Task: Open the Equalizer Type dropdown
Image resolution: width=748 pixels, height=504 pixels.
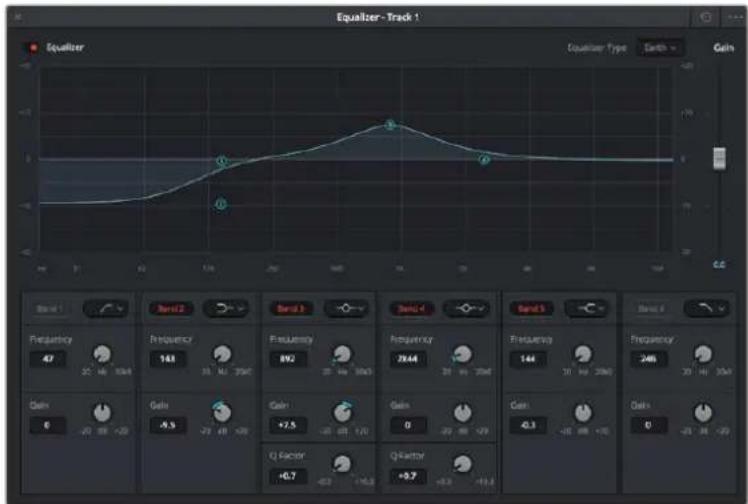Action: [x=661, y=48]
